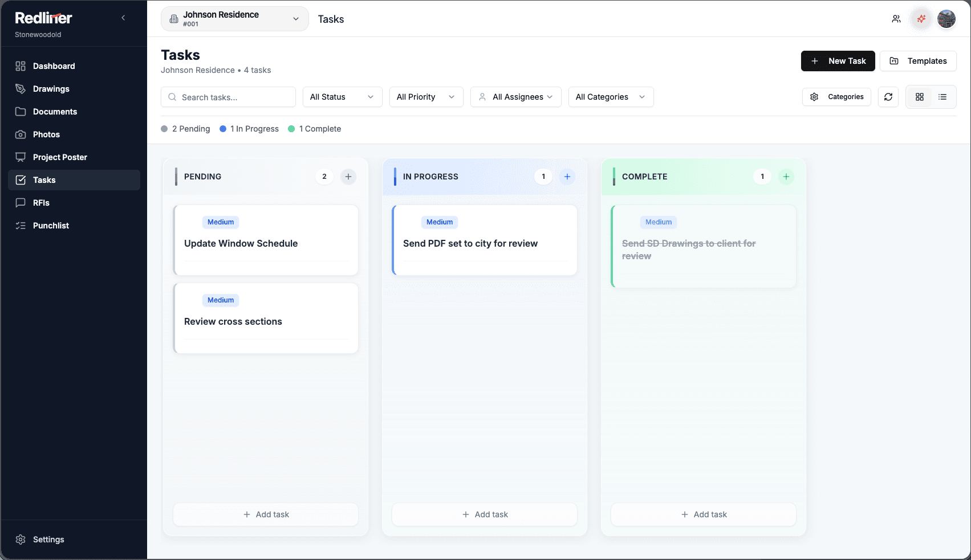971x560 pixels.
Task: Focus the Search tasks field
Action: point(228,97)
